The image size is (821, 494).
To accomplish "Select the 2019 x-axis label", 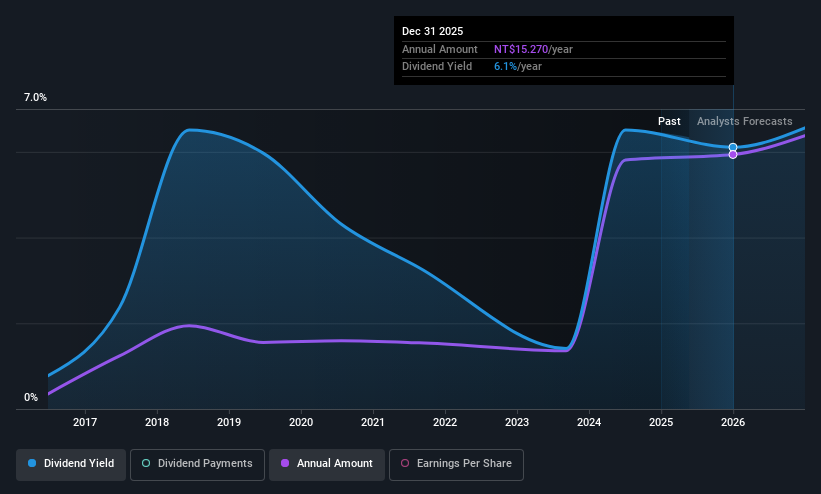I will tap(229, 422).
